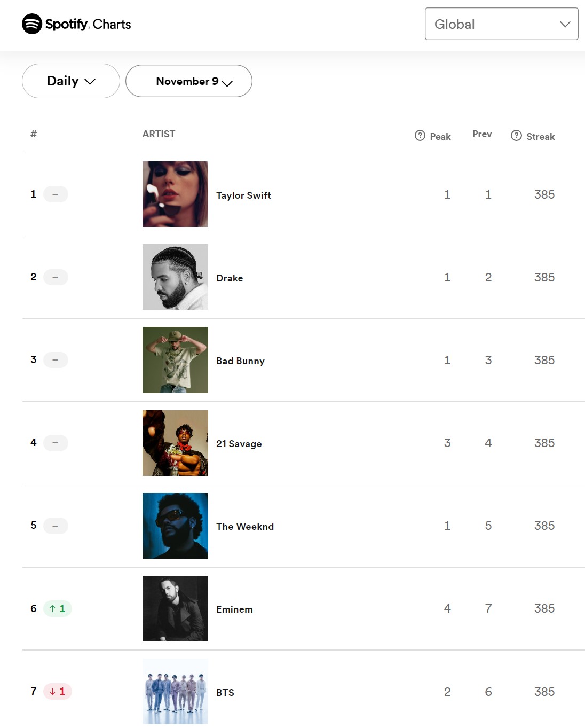Click BTS's red down-one rank indicator

pyautogui.click(x=57, y=691)
